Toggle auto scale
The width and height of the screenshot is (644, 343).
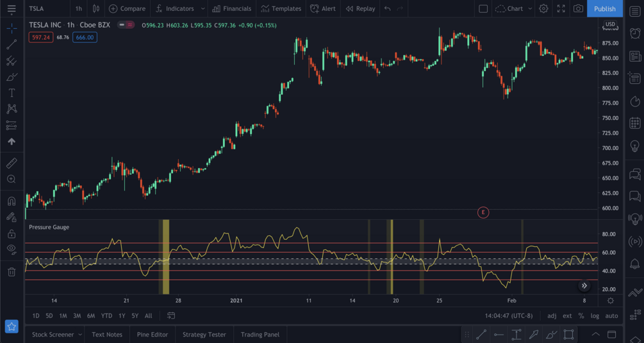[611, 316]
